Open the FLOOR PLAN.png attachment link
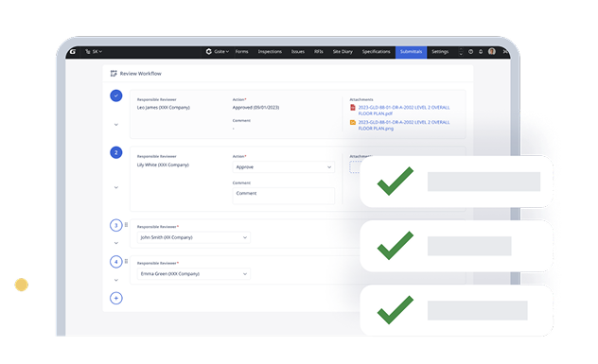Viewport: 598px width, 364px height. click(x=404, y=125)
